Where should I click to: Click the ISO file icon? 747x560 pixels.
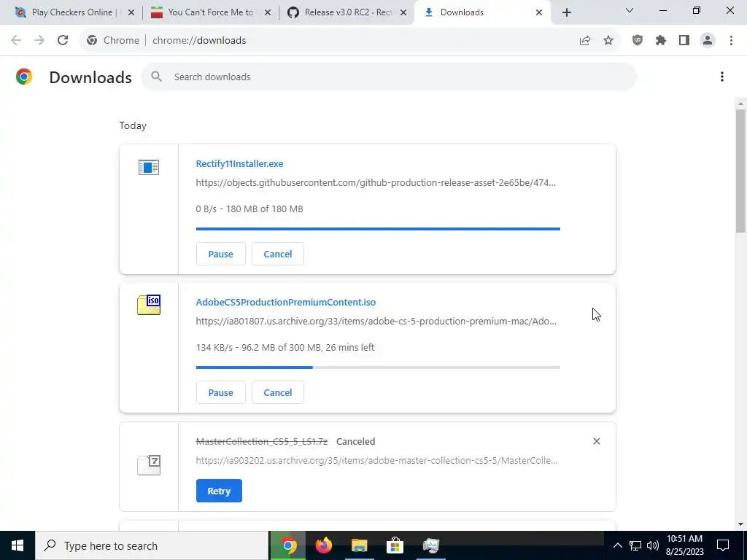click(149, 305)
